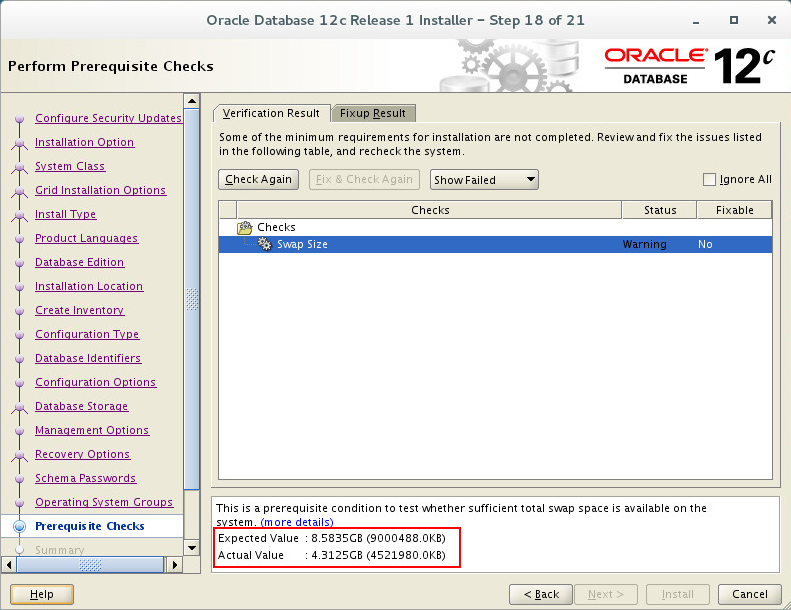Go to Management Options step
The image size is (791, 610).
(x=92, y=430)
